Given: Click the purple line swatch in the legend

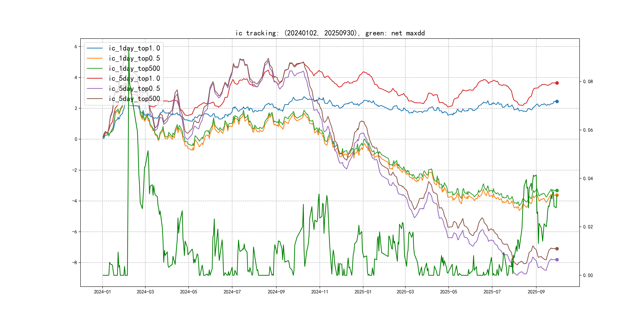Looking at the screenshot, I should (94, 88).
